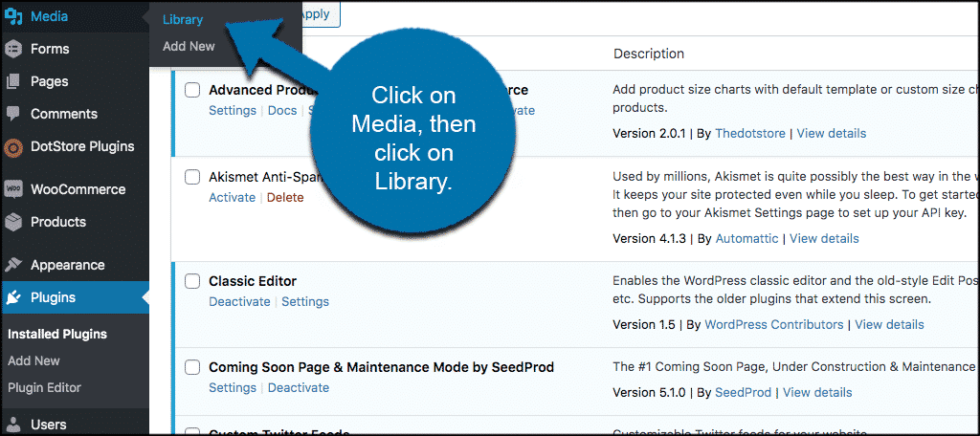Click the DotStore Plugins circular icon

coord(13,147)
